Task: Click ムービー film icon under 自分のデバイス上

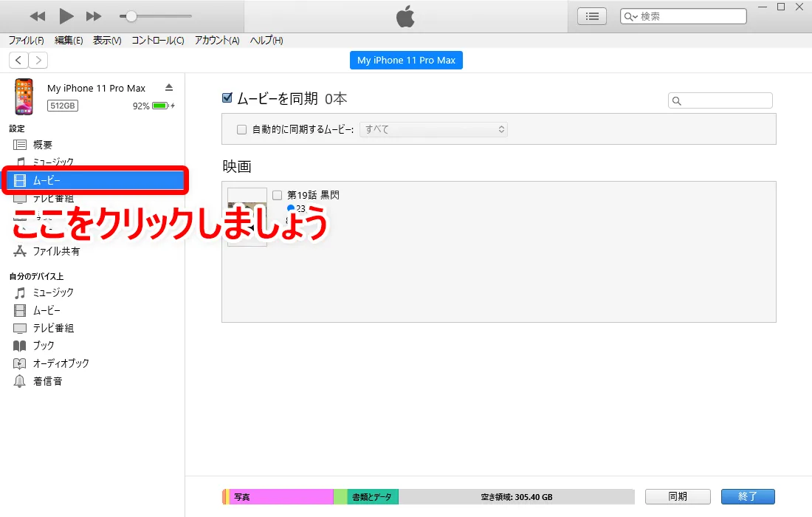Action: 20,310
